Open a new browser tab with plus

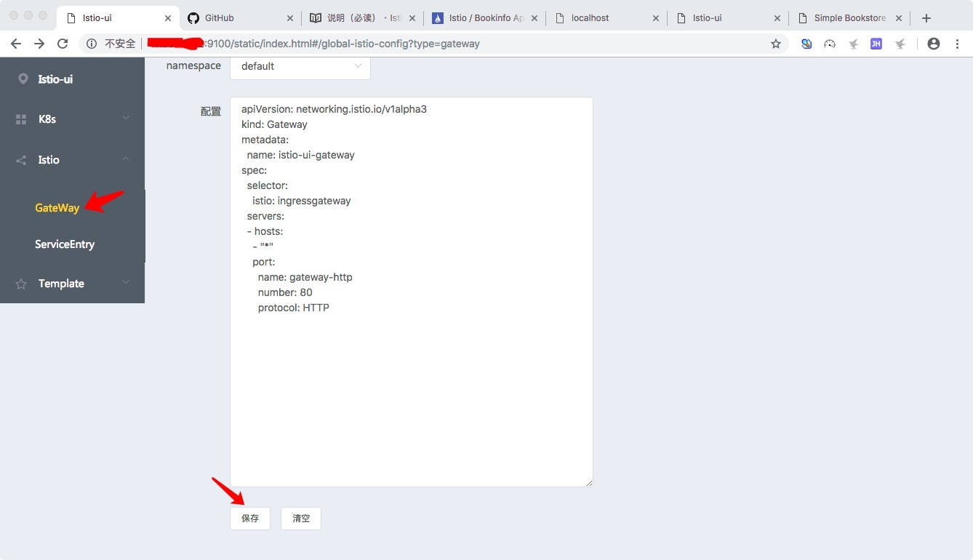[926, 18]
